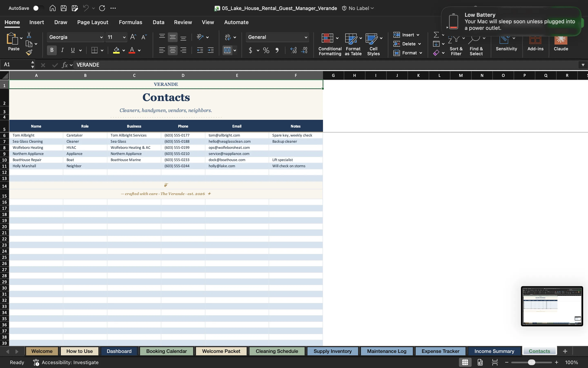
Task: Open the Formulas ribbon tab
Action: click(x=130, y=22)
